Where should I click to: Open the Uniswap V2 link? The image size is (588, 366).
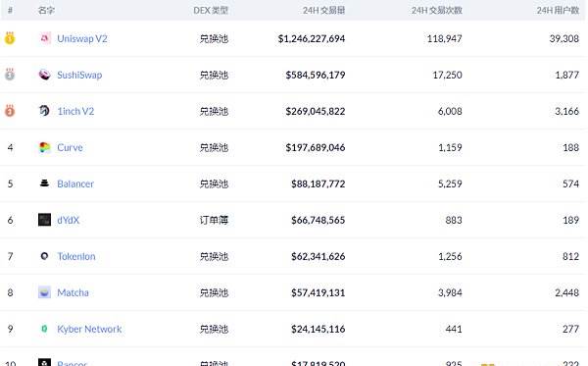[82, 38]
